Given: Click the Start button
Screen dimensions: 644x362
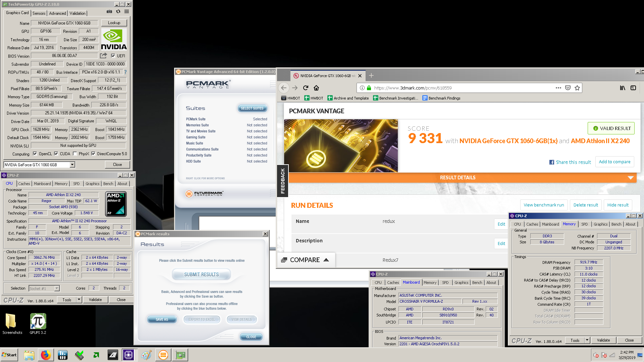Looking at the screenshot, I should 9,355.
